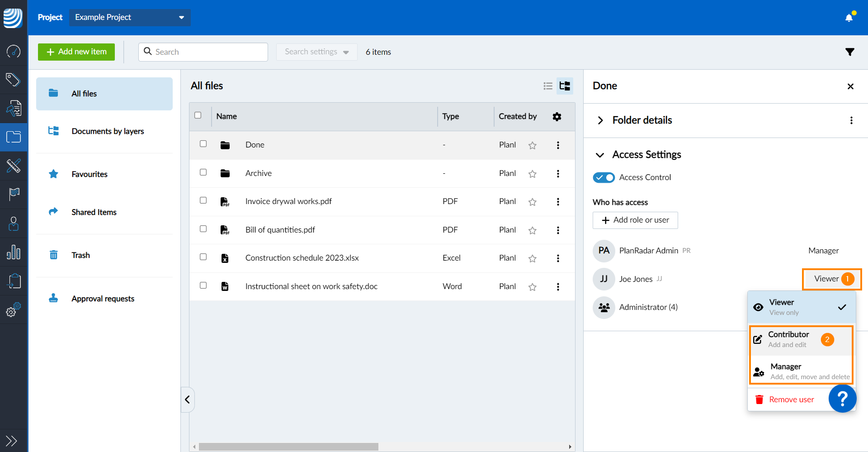
Task: Tick the select-all checkbox in table header
Action: tap(198, 115)
